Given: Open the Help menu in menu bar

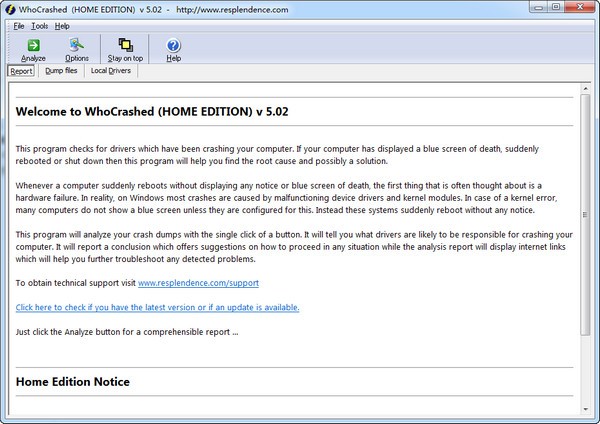Looking at the screenshot, I should click(x=62, y=26).
